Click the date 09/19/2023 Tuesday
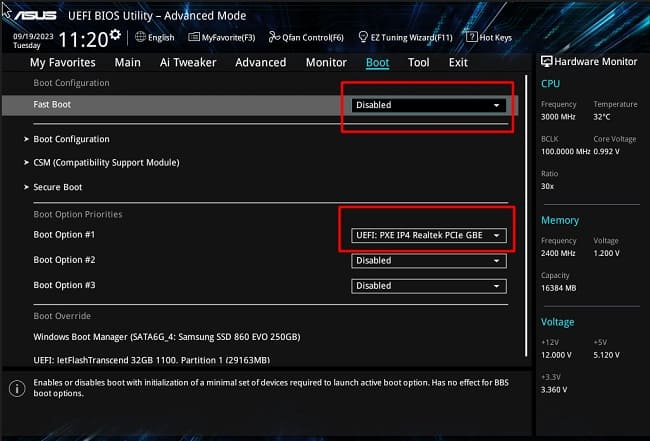This screenshot has height=441, width=650. point(33,41)
